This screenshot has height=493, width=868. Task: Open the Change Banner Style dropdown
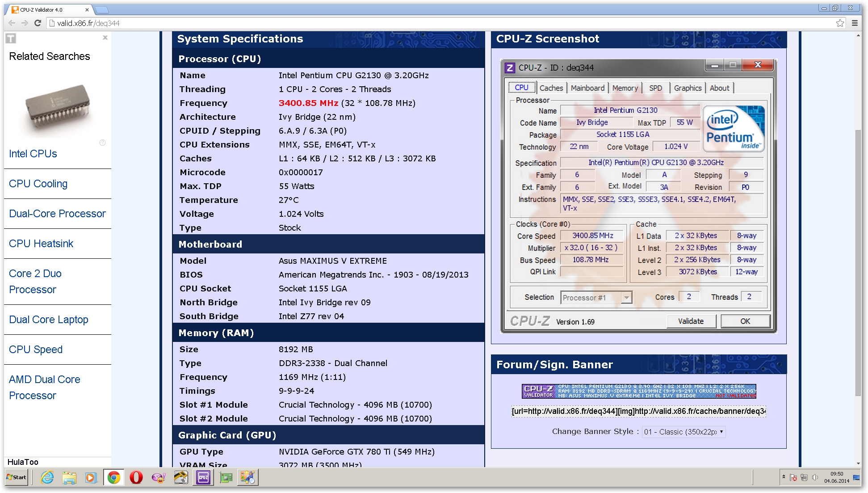click(x=683, y=432)
